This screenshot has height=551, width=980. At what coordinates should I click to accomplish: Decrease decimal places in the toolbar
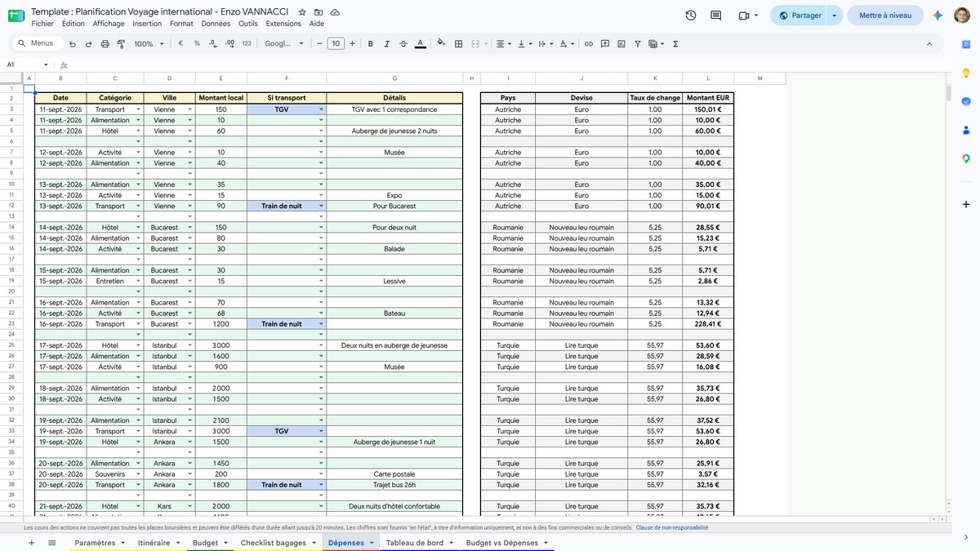click(x=213, y=44)
